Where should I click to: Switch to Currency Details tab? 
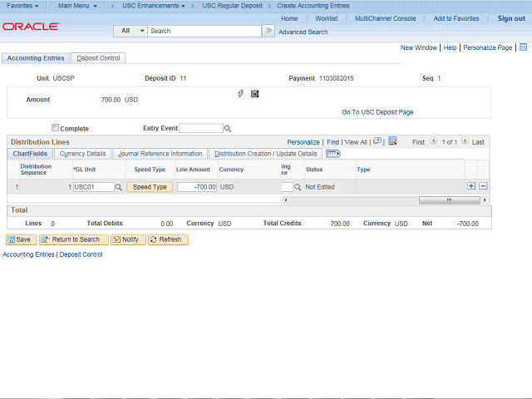(82, 154)
